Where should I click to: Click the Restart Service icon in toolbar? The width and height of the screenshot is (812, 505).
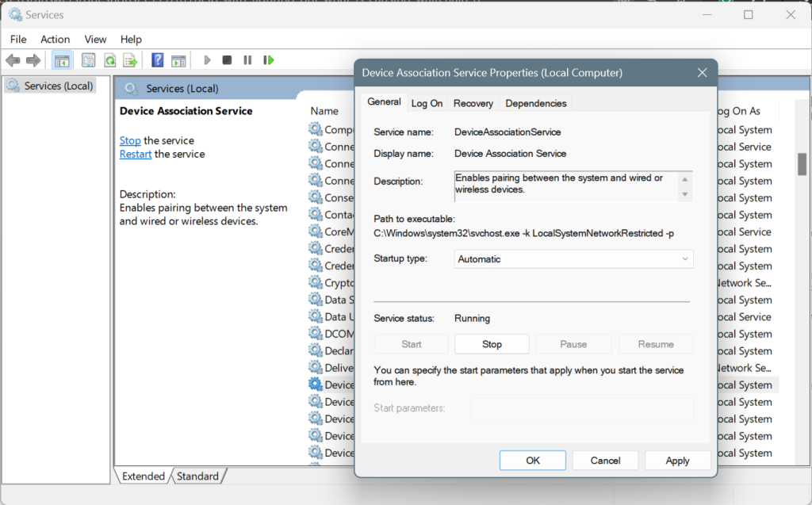(x=268, y=60)
